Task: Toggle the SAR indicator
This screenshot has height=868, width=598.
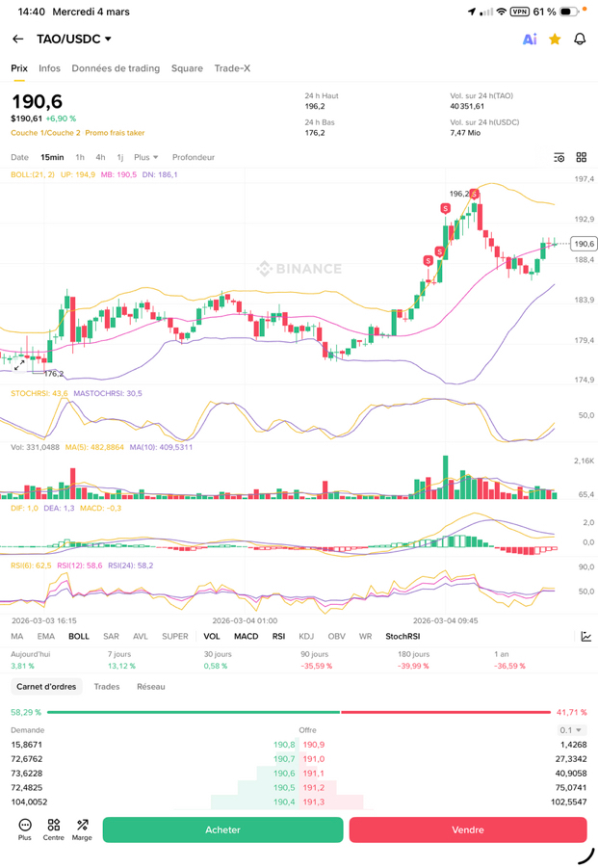Action: [x=111, y=637]
